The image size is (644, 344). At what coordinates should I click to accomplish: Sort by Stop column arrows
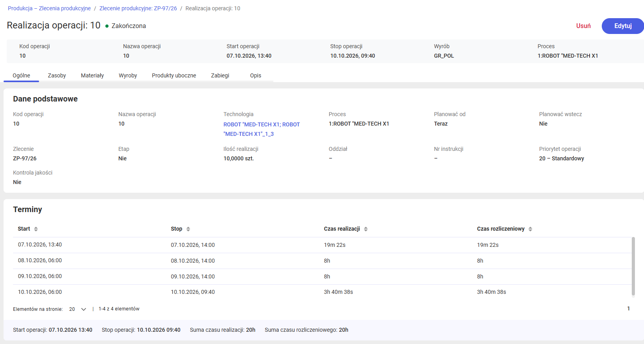pyautogui.click(x=188, y=229)
